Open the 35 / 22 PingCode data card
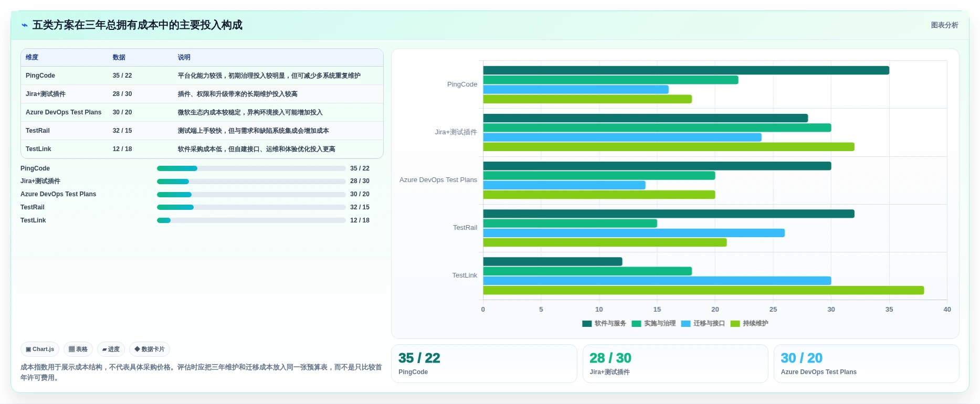Viewport: 980px width, 404px height. coord(484,364)
